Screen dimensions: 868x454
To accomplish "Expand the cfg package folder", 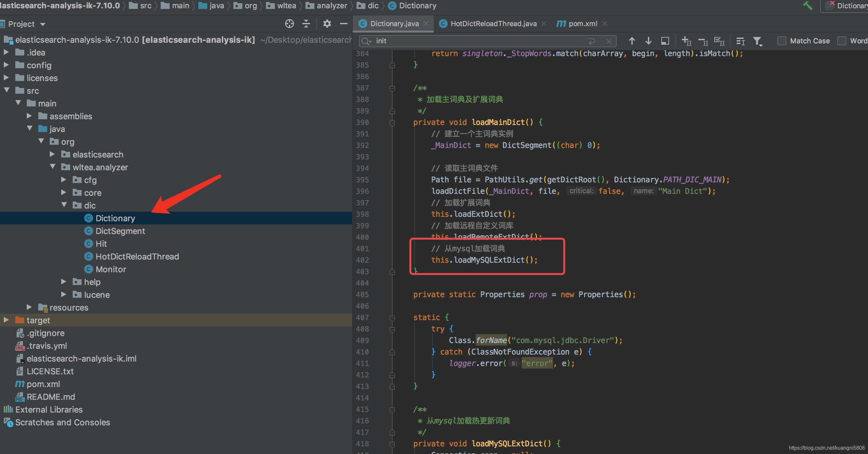I will pos(63,180).
